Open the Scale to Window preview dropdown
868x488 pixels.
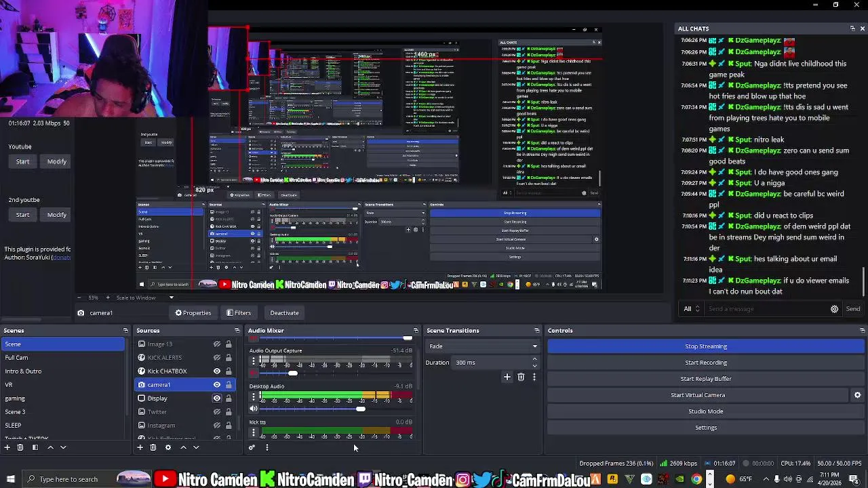[145, 298]
